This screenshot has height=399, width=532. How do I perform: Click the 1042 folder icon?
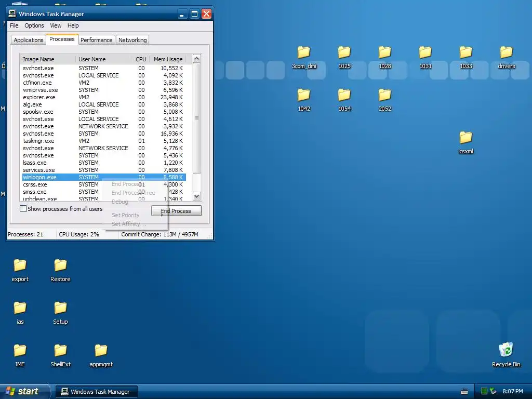(303, 96)
